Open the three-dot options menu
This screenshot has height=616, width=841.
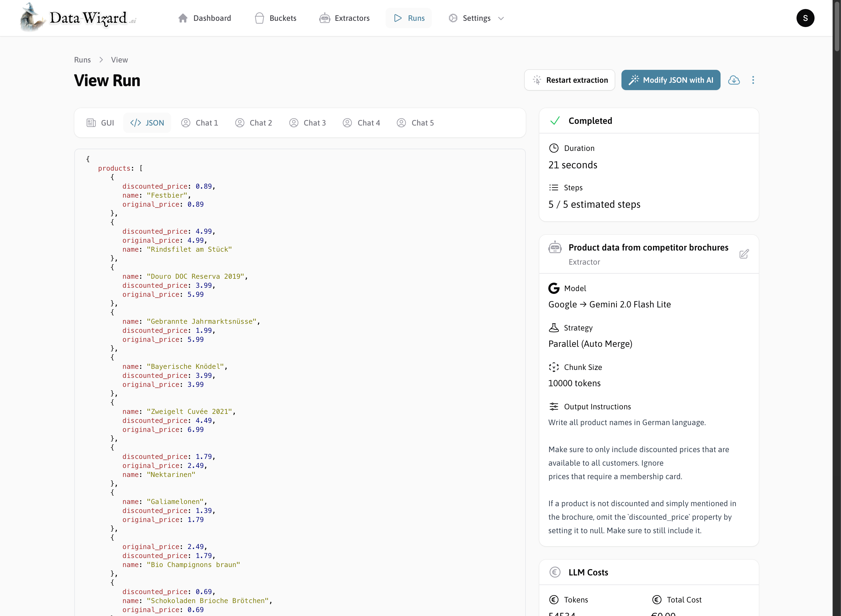(753, 80)
